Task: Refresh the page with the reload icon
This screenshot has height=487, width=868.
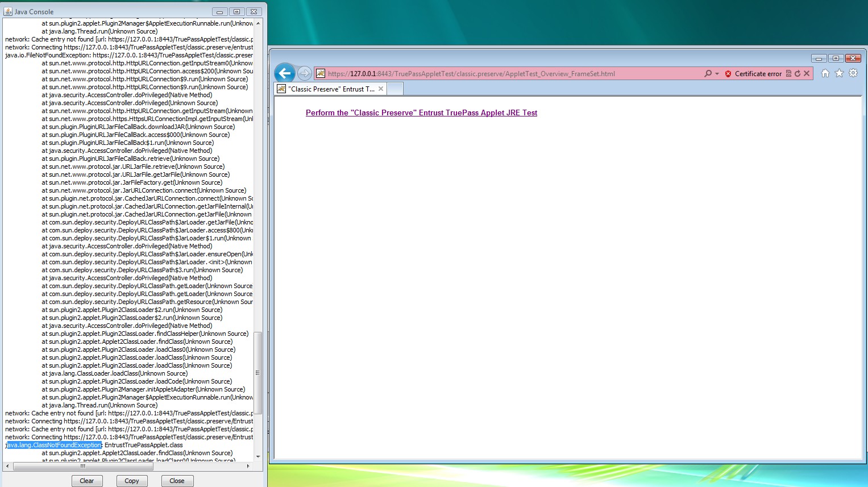Action: (798, 74)
